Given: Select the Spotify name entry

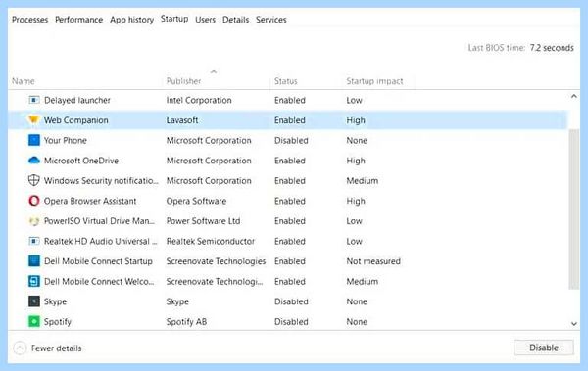Looking at the screenshot, I should tap(58, 322).
